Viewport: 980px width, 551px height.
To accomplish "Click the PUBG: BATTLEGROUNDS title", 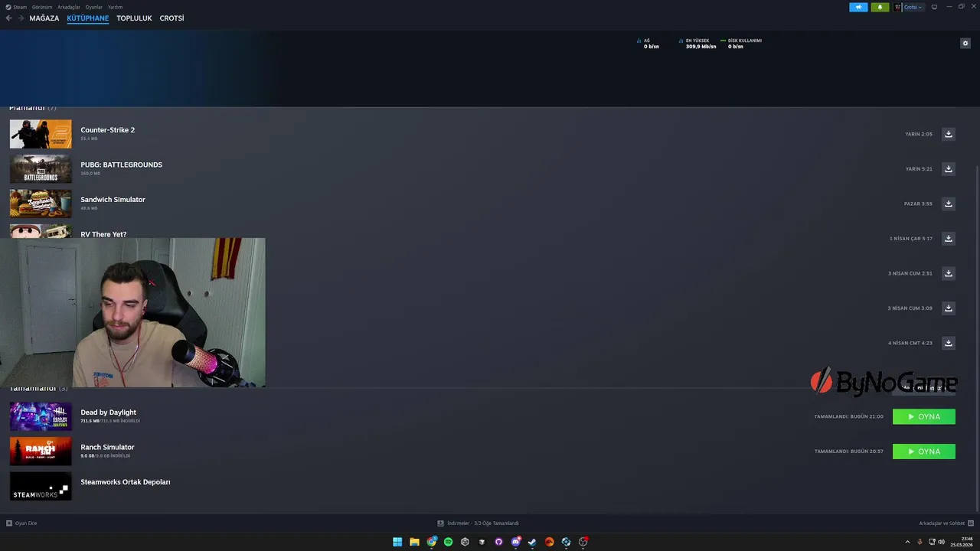I will 121,165.
